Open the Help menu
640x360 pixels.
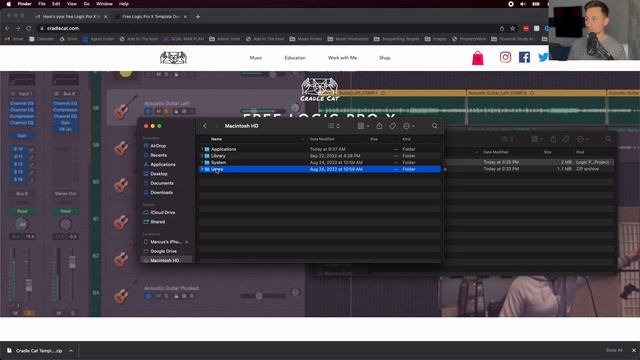(124, 4)
